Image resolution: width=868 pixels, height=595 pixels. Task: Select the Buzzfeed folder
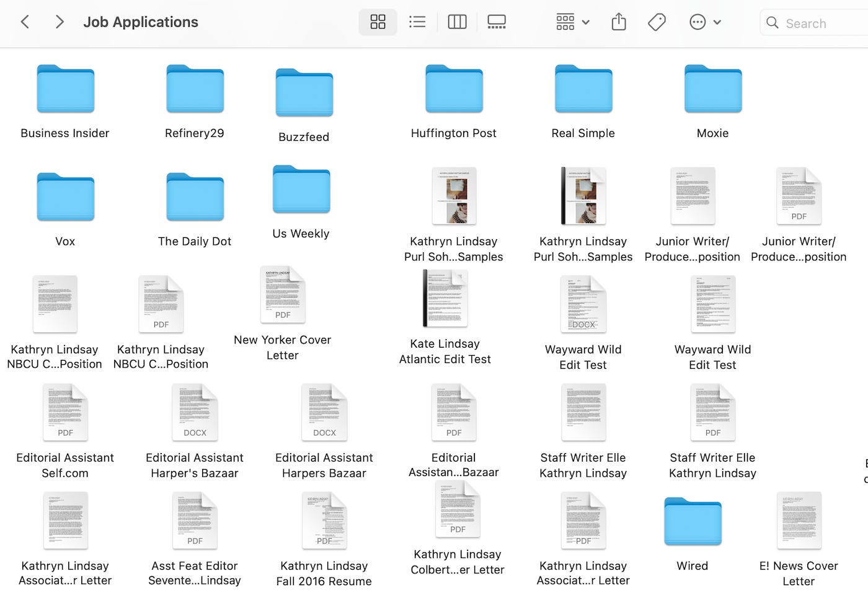tap(304, 93)
